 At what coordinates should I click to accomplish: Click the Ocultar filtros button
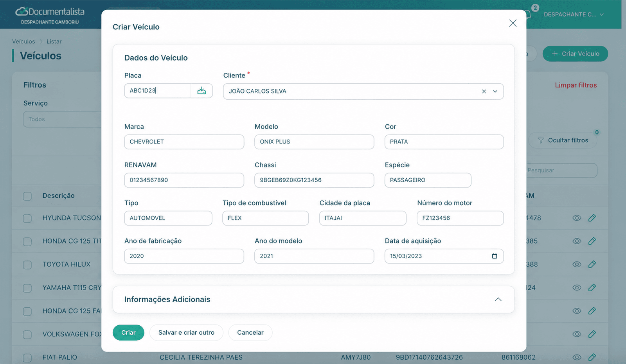coord(563,140)
